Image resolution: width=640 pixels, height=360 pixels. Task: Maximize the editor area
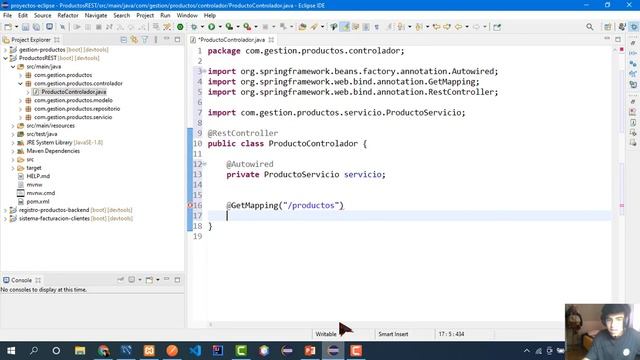coord(618,39)
